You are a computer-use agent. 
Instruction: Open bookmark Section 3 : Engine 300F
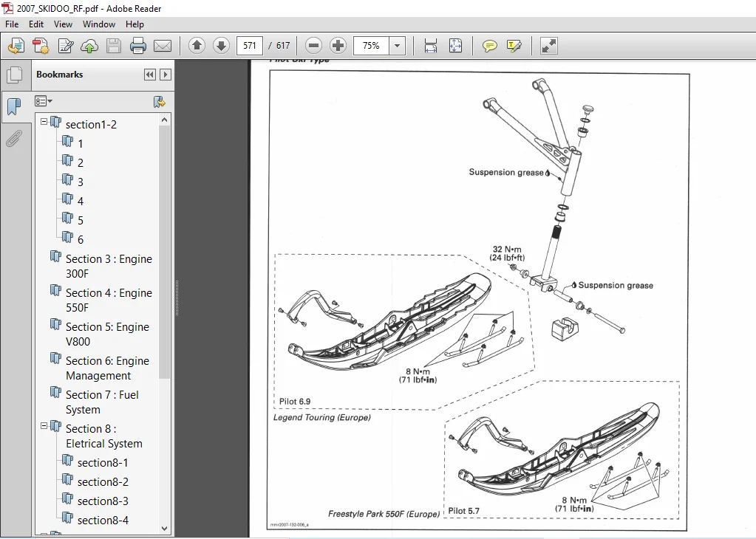point(109,267)
